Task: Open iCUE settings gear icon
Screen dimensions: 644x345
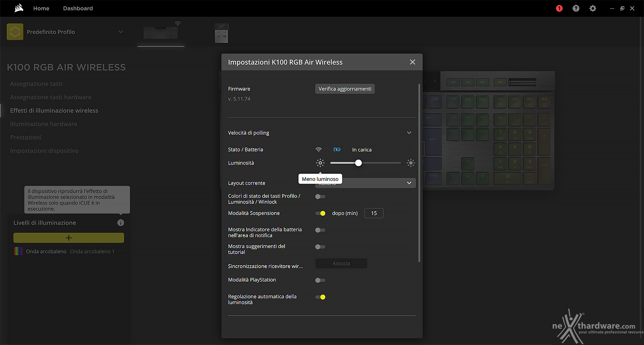Action: pos(592,8)
